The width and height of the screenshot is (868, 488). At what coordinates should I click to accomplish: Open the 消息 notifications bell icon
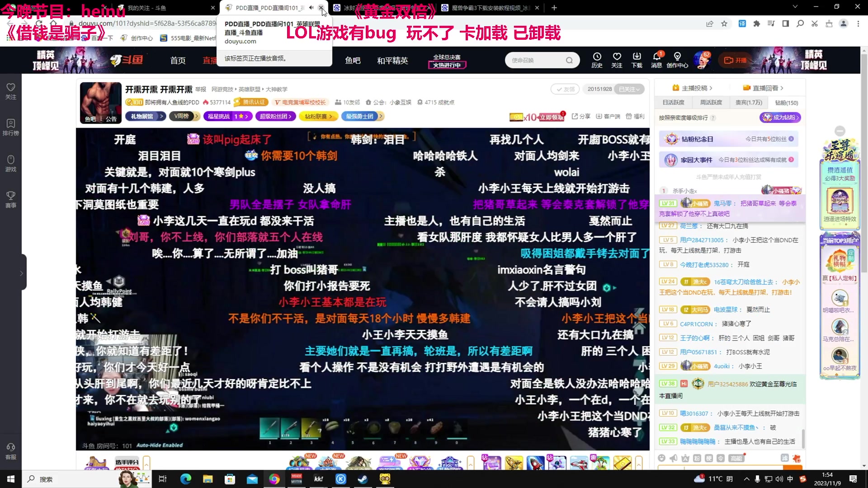pyautogui.click(x=656, y=60)
